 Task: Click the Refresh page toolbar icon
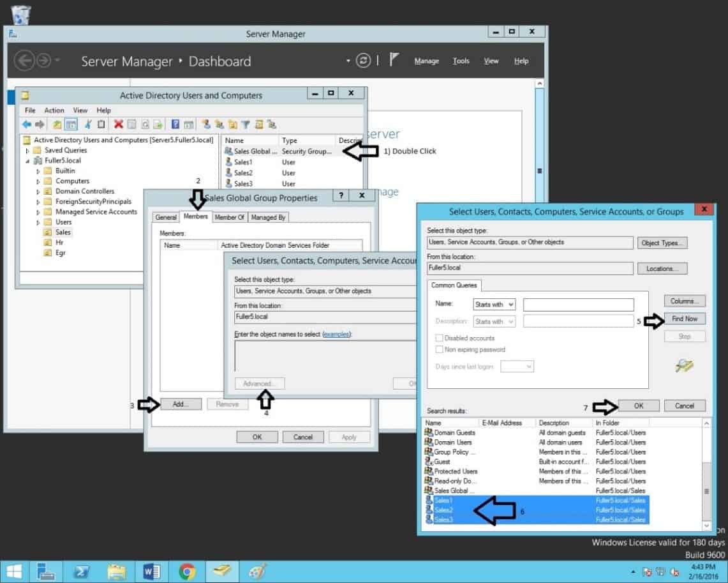145,125
